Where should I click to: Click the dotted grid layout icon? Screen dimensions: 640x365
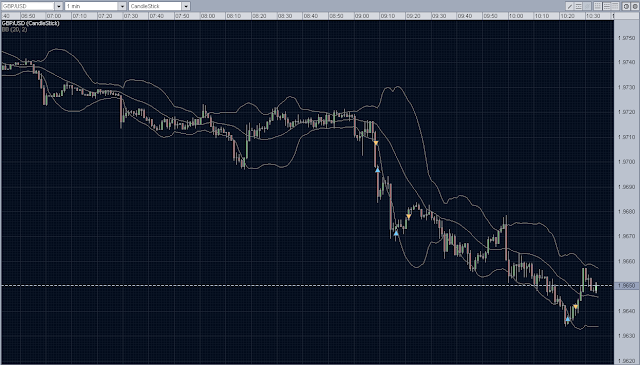click(x=598, y=6)
